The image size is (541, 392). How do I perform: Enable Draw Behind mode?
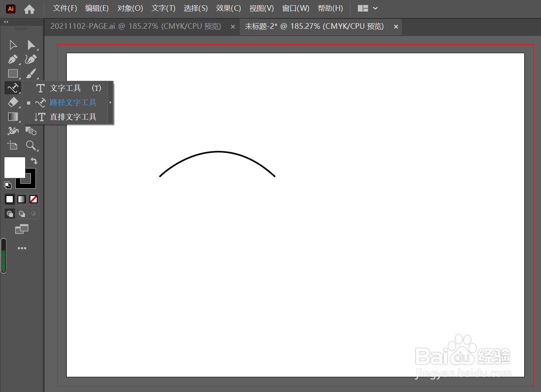click(22, 214)
